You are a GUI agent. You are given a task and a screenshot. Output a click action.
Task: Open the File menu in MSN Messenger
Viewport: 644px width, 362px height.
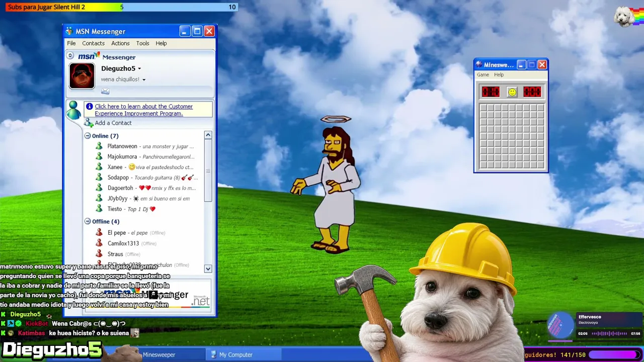(x=71, y=43)
